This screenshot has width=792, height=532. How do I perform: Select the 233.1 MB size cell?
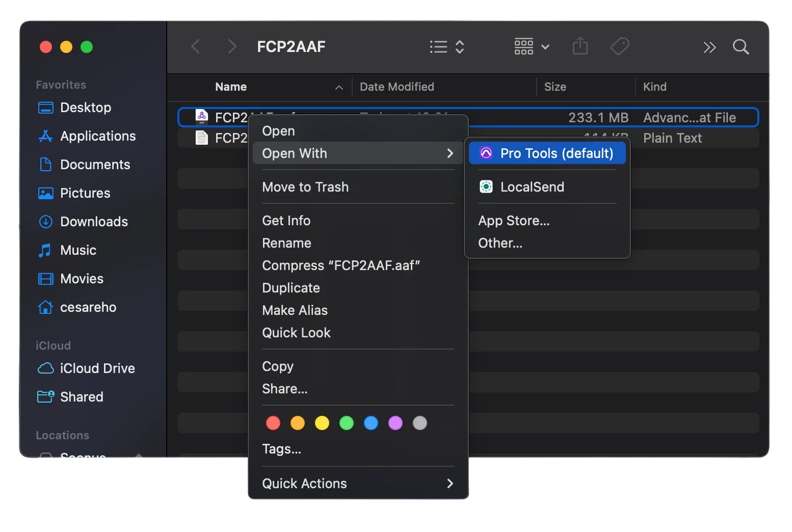click(x=598, y=118)
